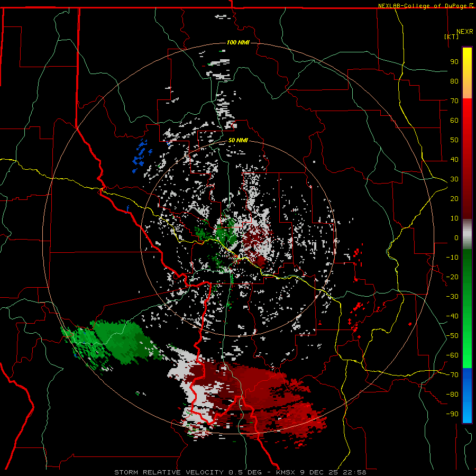Click the 0.5 DEG elevation text
This screenshot has width=476, height=476.
[244, 472]
